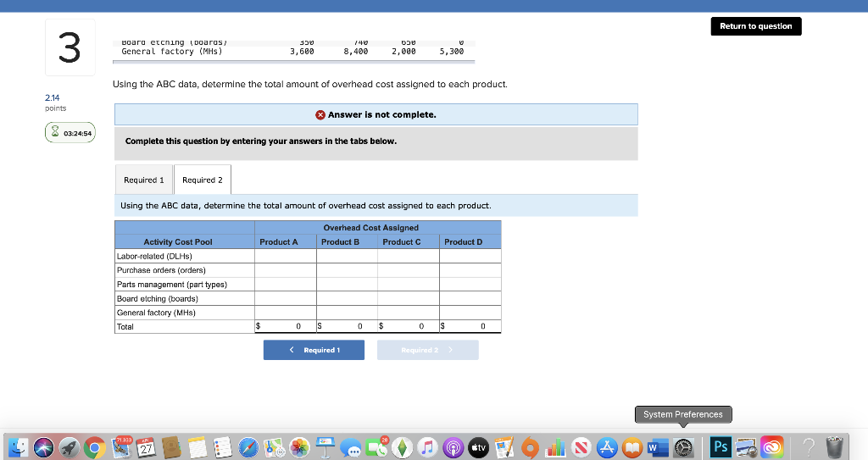
Task: Open Numbers chart icon in dock
Action: [555, 447]
